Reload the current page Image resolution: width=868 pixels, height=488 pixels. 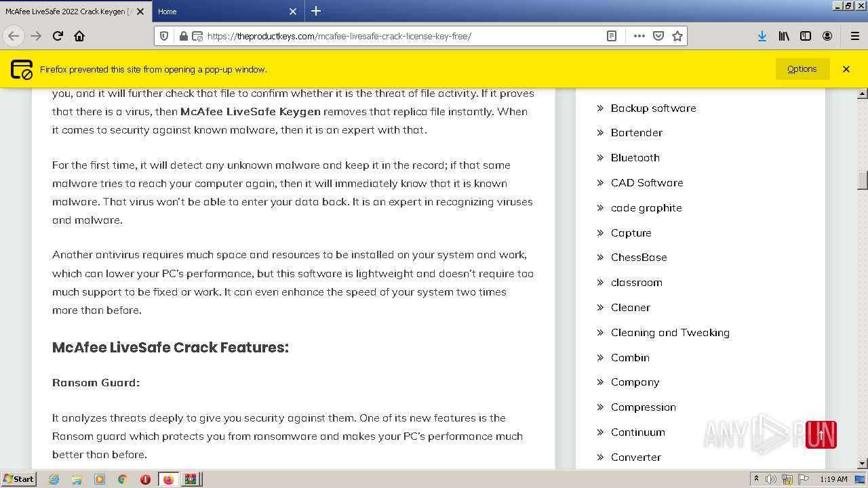tap(58, 36)
